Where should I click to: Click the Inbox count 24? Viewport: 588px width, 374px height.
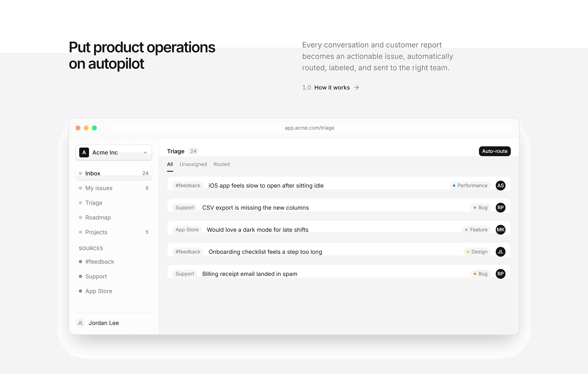click(x=145, y=173)
